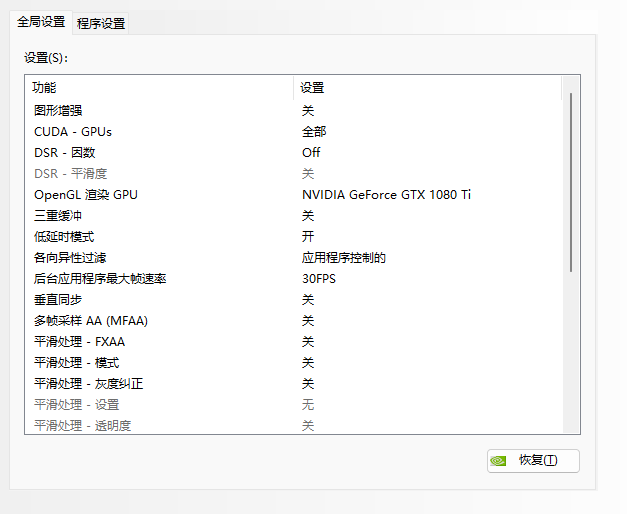The width and height of the screenshot is (627, 514).
Task: Select the 平滑处理 - FXAA row
Action: coord(79,341)
